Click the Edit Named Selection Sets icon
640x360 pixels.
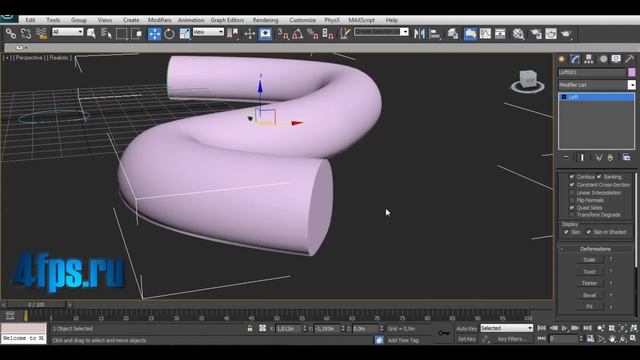click(x=345, y=34)
